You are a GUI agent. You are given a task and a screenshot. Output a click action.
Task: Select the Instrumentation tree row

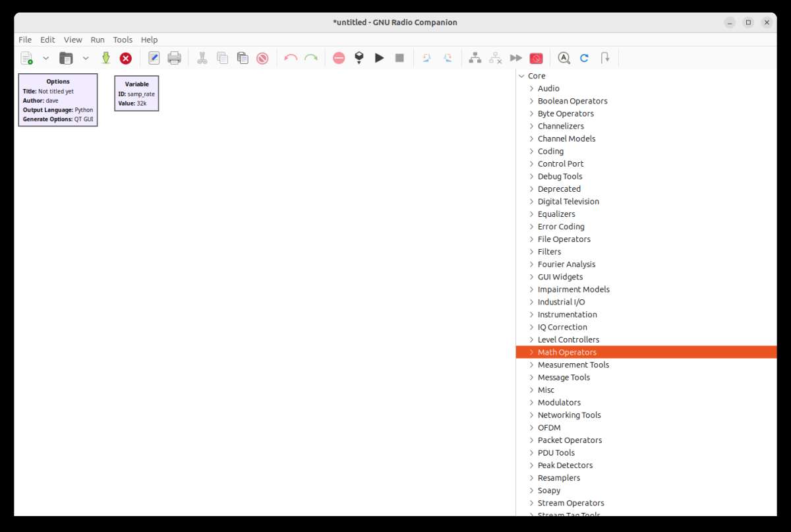click(646, 314)
